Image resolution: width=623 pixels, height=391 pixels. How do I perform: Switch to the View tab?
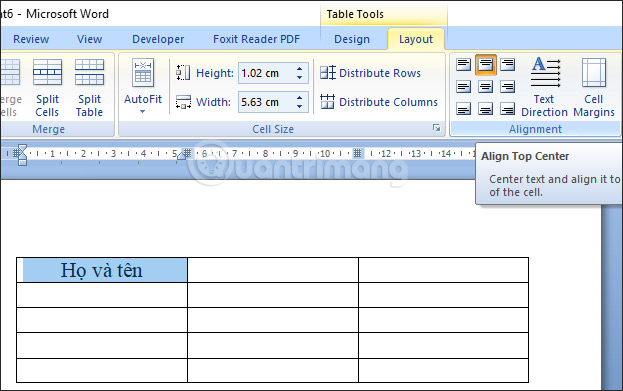[89, 39]
